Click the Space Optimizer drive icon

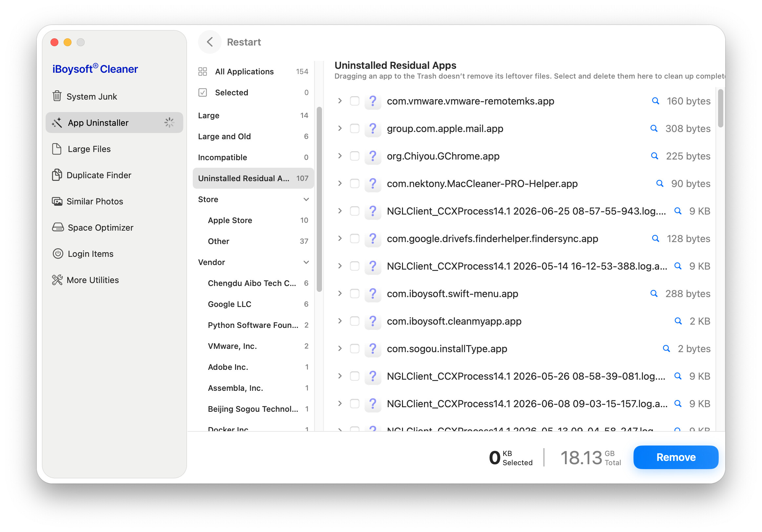point(58,228)
